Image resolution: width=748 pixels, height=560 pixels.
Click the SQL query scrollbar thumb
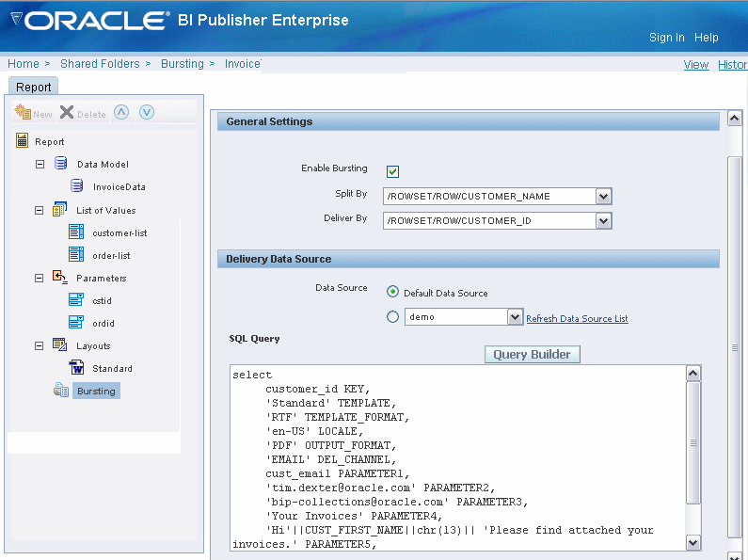[x=693, y=442]
